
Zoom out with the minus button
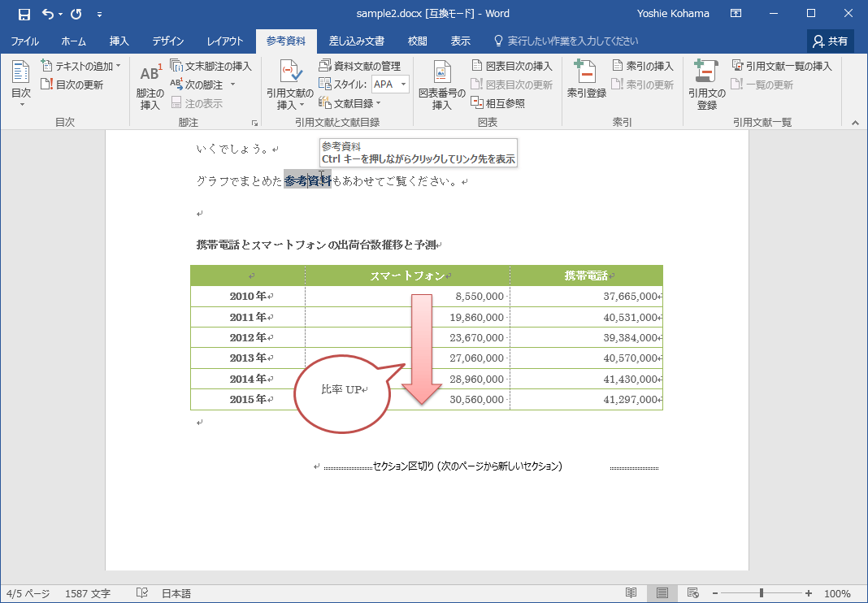tap(715, 593)
